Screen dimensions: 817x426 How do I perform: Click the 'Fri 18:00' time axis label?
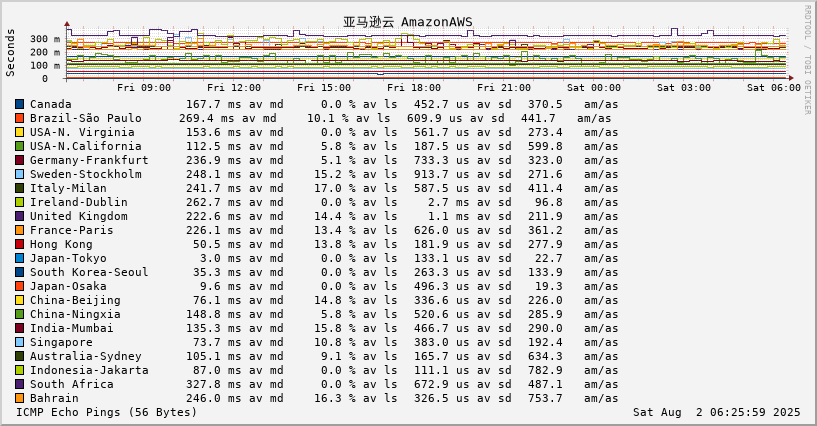coord(414,87)
